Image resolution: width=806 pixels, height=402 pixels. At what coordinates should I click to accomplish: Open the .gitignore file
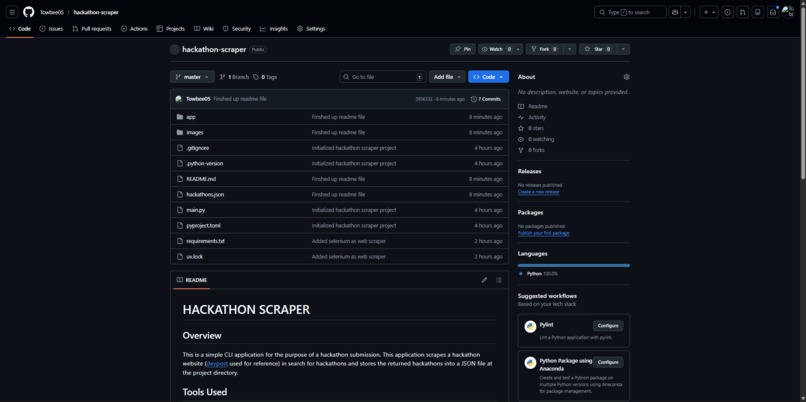[x=197, y=148]
